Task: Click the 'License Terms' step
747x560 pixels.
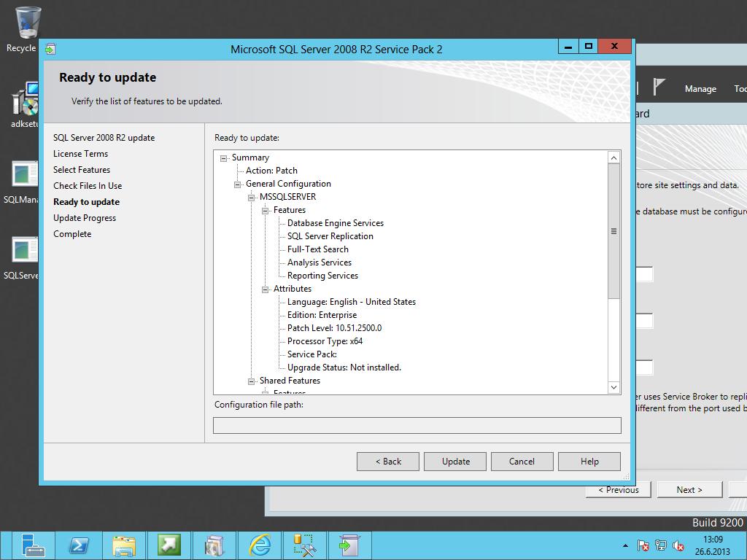Action: point(80,154)
